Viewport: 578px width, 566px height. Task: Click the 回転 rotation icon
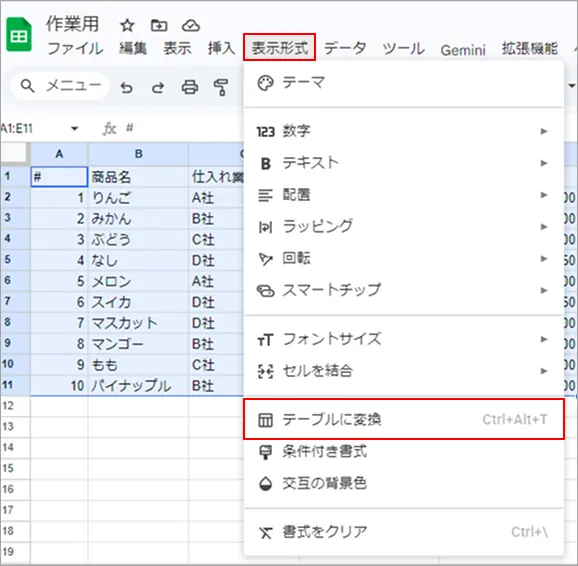(265, 259)
